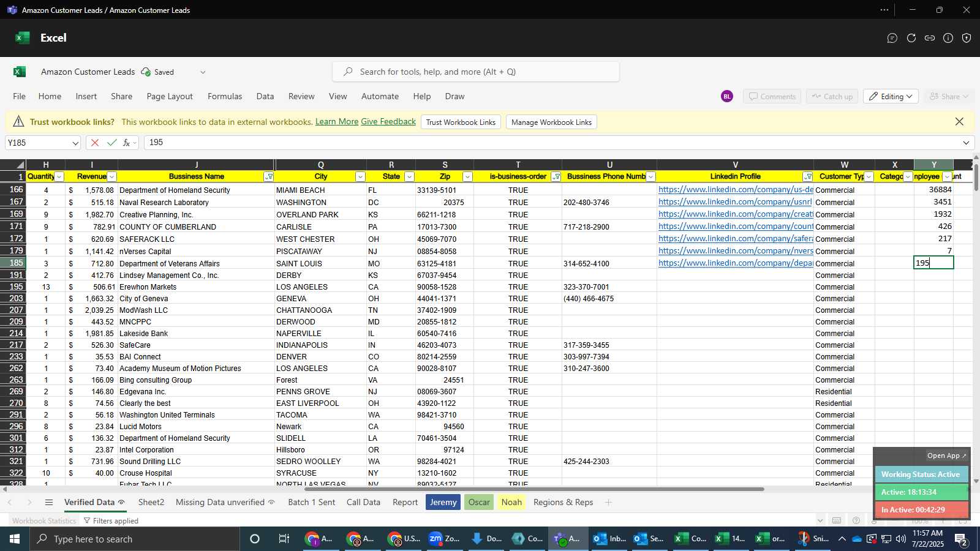Open the info icon in the Teams header
Image resolution: width=980 pixels, height=551 pixels.
(x=948, y=38)
